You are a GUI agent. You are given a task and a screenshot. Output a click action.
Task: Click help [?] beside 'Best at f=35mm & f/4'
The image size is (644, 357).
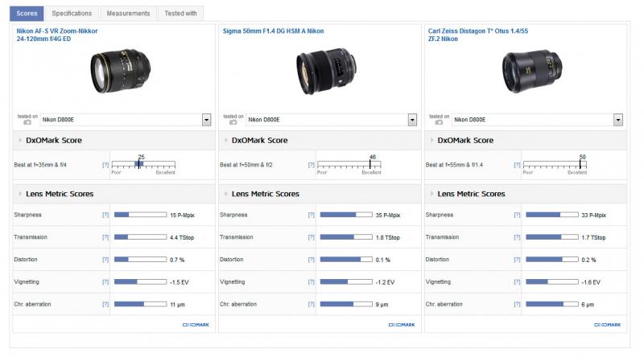point(105,165)
